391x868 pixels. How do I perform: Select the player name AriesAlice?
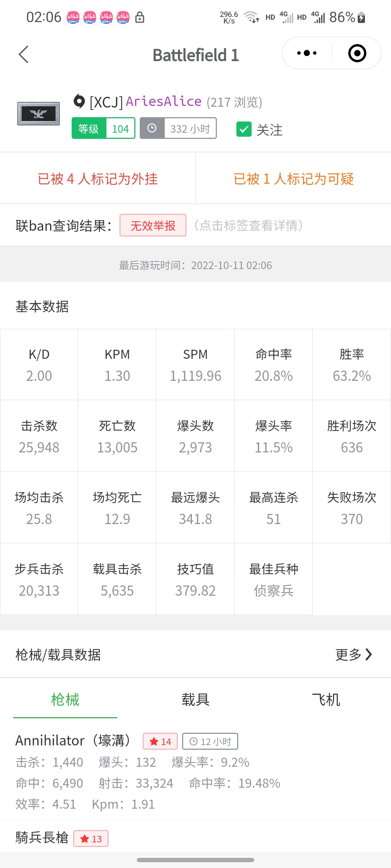[x=164, y=102]
